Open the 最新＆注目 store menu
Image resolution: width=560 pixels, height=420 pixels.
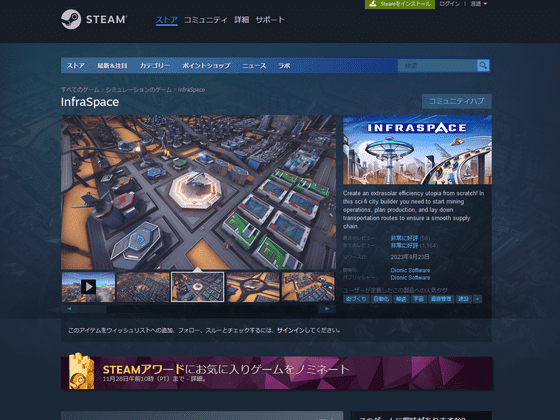point(112,66)
